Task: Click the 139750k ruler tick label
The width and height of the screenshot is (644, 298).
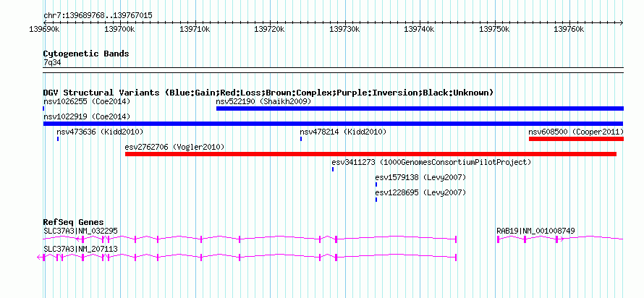Action: [x=494, y=30]
